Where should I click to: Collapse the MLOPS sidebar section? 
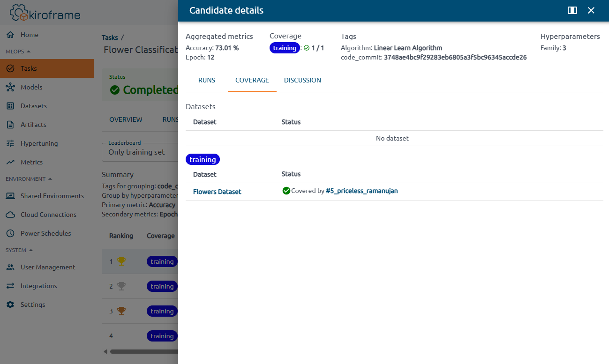[28, 52]
